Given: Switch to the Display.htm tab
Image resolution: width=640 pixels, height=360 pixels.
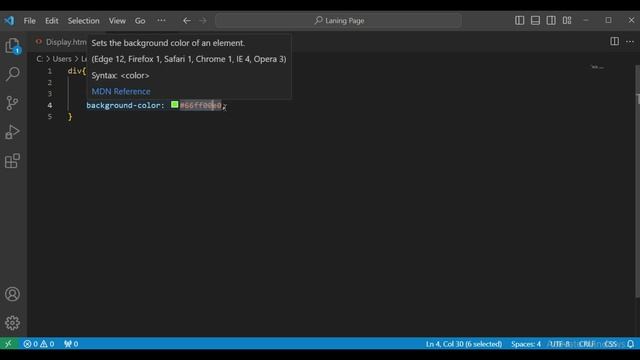Looking at the screenshot, I should [60, 42].
